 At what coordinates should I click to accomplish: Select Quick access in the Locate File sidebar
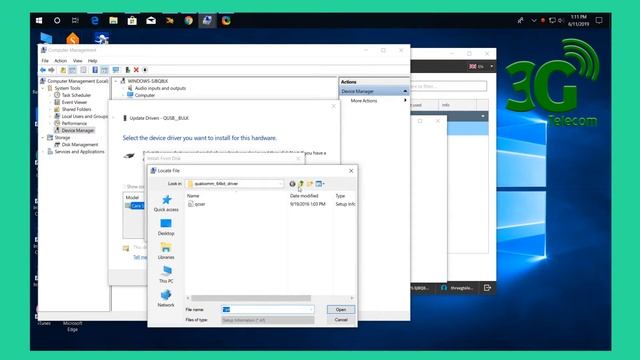[166, 203]
